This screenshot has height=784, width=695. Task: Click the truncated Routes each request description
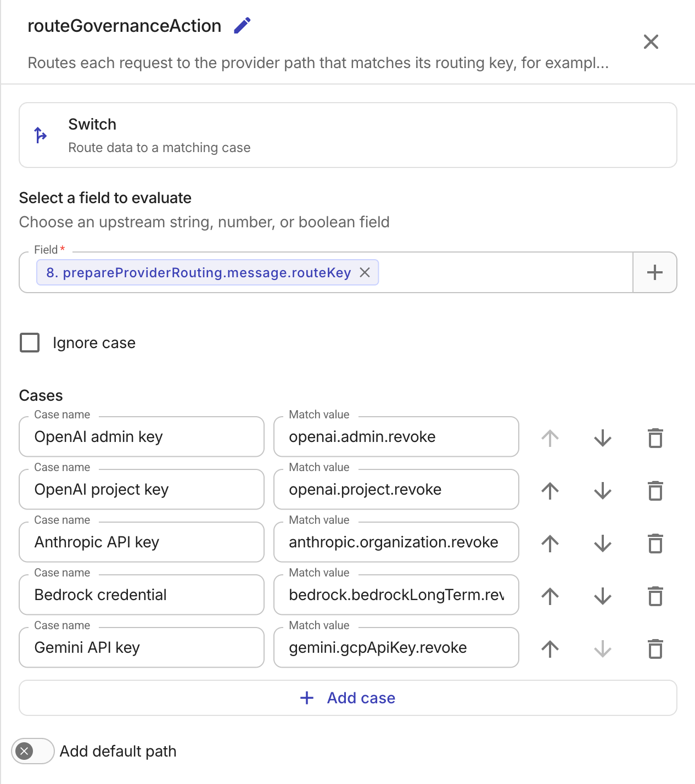point(318,63)
